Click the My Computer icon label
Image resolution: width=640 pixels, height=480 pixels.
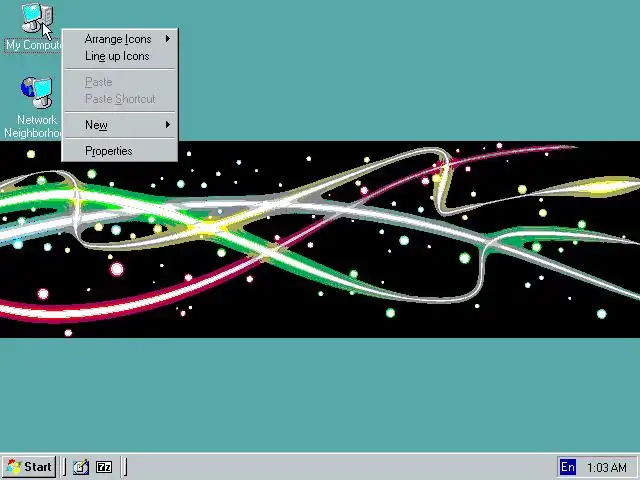pos(33,45)
